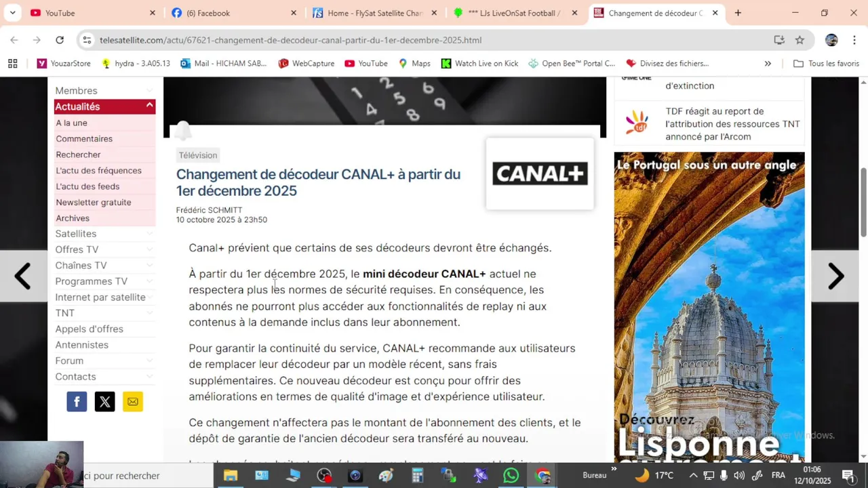Image resolution: width=868 pixels, height=488 pixels.
Task: Open the tab search dropdown arrow
Action: (12, 13)
